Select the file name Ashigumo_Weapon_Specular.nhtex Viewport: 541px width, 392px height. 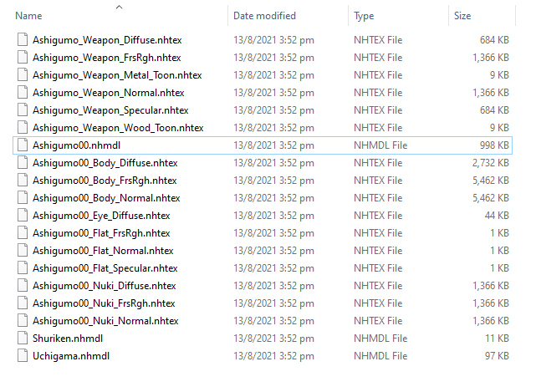coord(110,110)
